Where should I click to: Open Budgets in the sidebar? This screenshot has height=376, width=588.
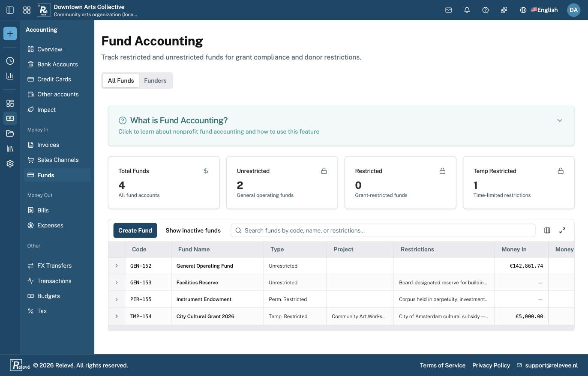click(x=57, y=296)
